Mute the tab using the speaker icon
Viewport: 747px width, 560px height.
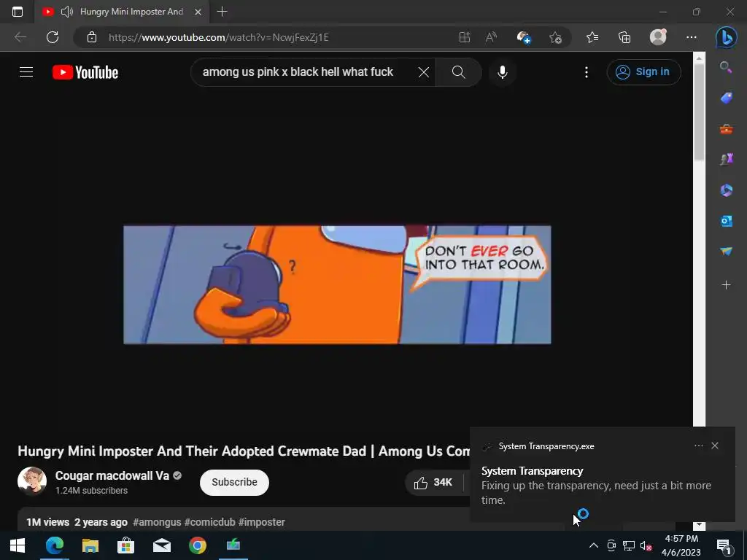[x=67, y=12]
